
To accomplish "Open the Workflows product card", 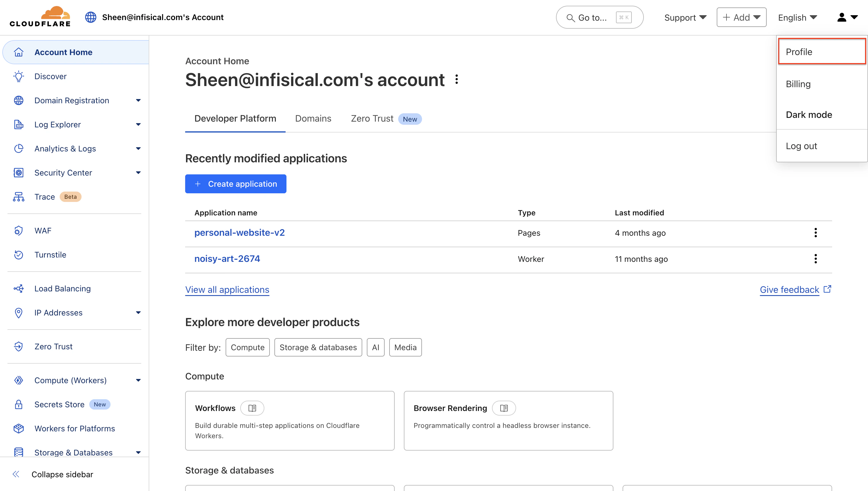I will [x=290, y=420].
